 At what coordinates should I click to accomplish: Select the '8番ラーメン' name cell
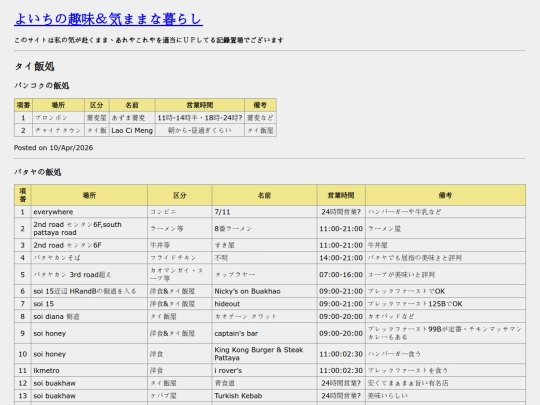pyautogui.click(x=264, y=228)
